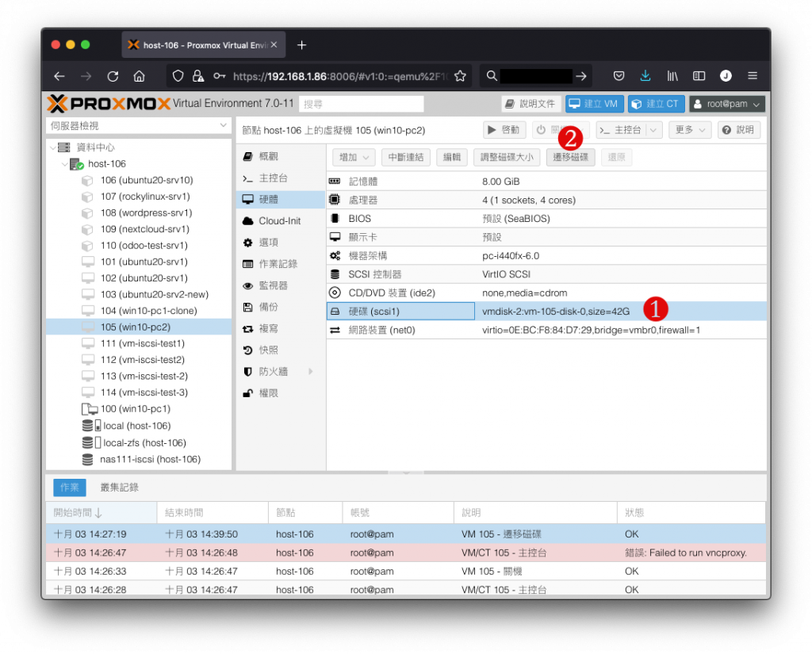The image size is (812, 654).
Task: Collapse the 資料中心 tree node
Action: pos(53,147)
